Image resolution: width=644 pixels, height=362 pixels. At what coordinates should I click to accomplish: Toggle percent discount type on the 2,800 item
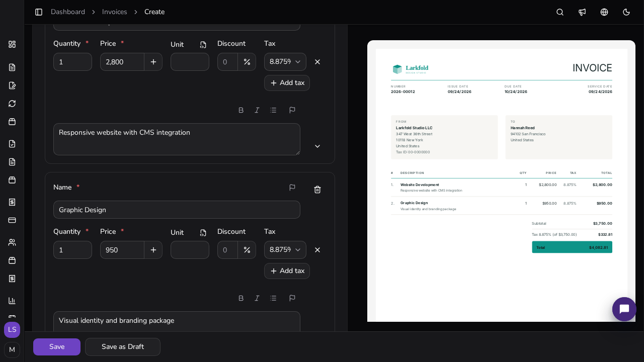[x=247, y=62]
